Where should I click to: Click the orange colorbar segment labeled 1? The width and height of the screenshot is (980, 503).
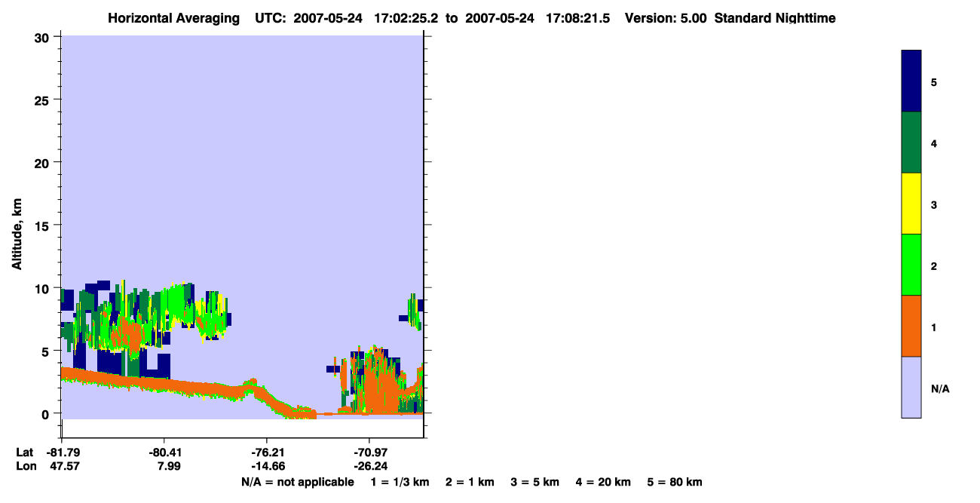point(911,326)
